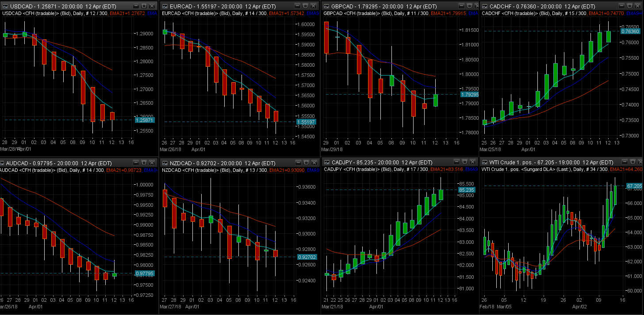Close the WTI Crude chart window
The height and width of the screenshot is (315, 644).
[634, 163]
